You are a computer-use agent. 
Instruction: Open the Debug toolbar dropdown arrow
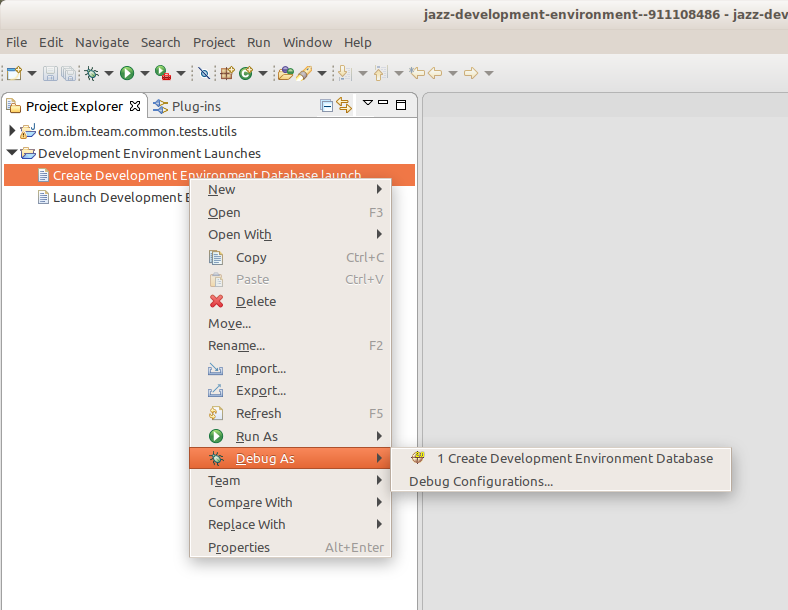tap(109, 73)
